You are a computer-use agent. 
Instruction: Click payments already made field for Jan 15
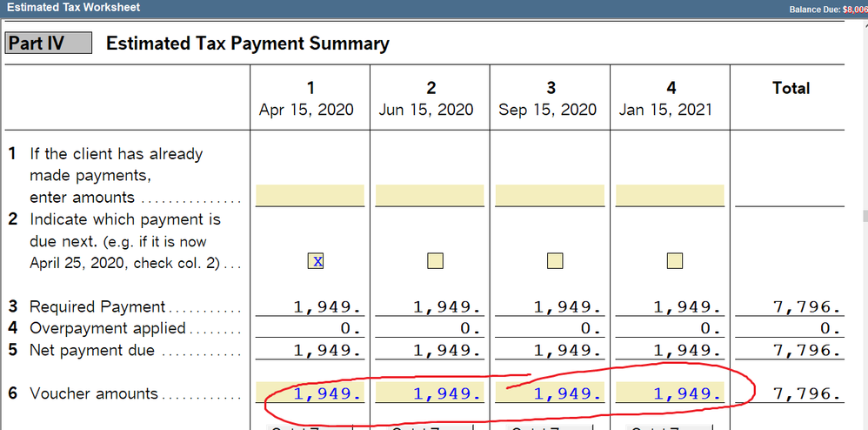(x=670, y=196)
